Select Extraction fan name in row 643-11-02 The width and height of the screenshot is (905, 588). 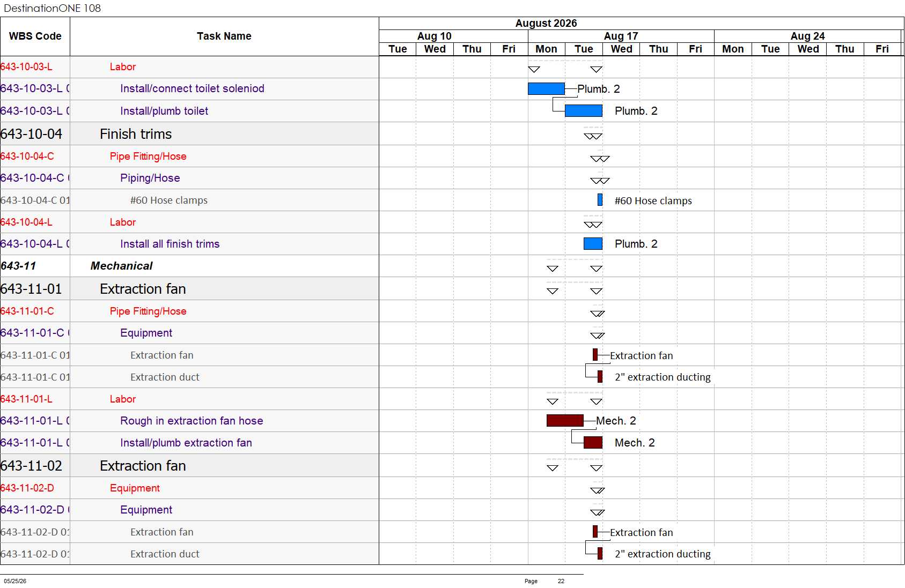[x=143, y=466]
